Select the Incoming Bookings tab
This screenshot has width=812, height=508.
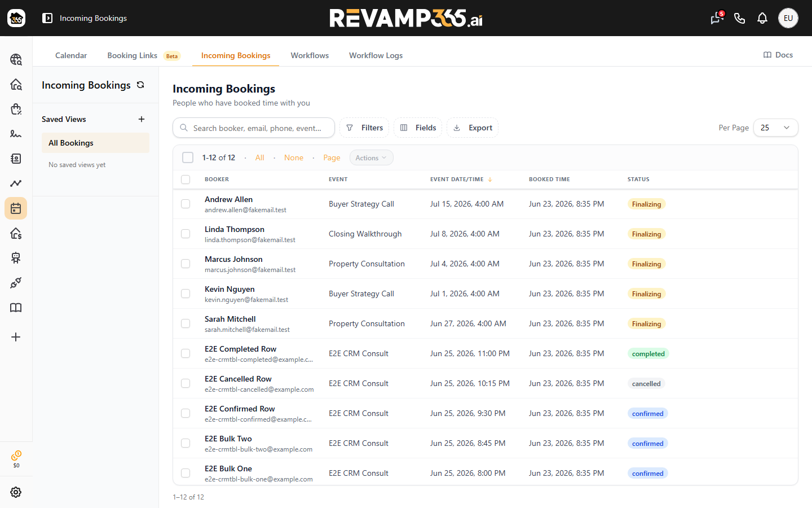[x=236, y=55]
